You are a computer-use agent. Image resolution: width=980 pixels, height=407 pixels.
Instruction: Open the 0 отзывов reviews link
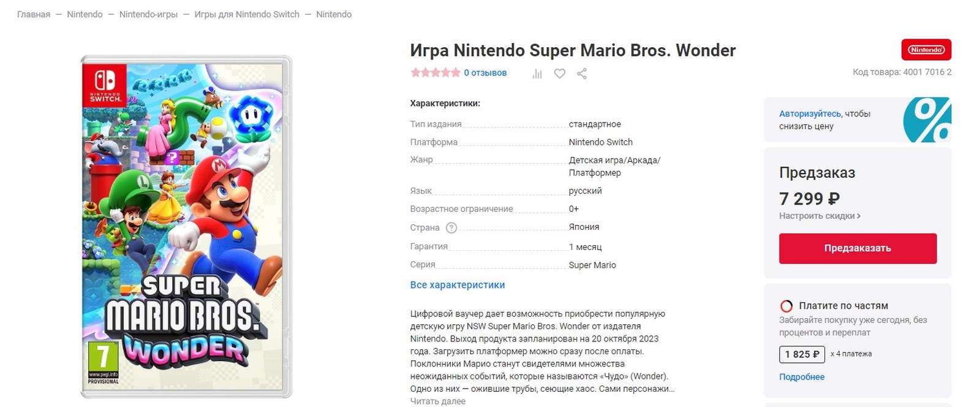[x=485, y=72]
